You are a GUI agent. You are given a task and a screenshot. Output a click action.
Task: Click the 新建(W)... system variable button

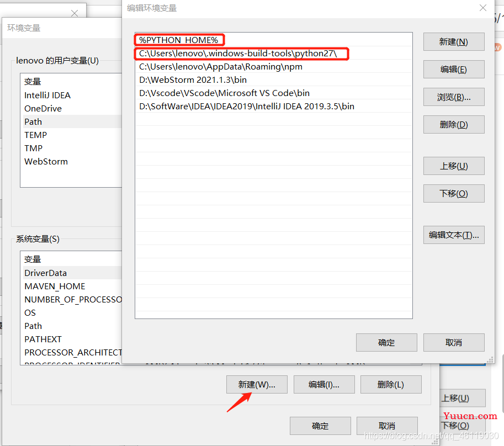tap(257, 384)
